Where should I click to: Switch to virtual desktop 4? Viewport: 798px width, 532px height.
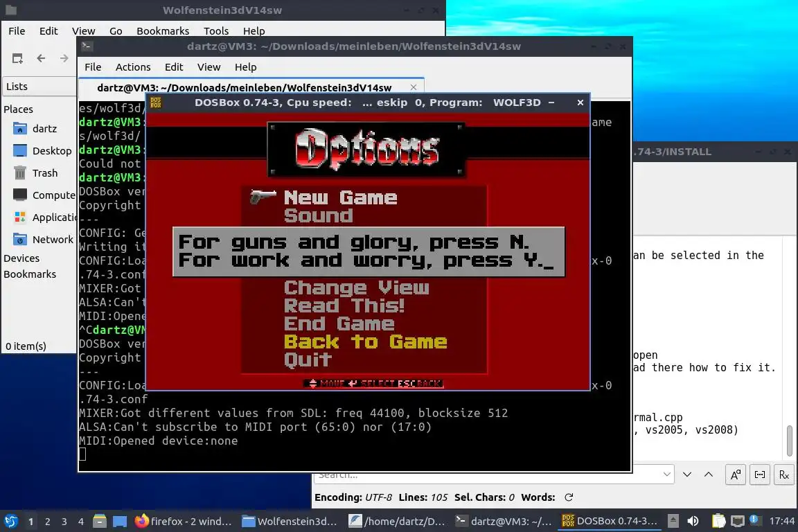tap(81, 522)
